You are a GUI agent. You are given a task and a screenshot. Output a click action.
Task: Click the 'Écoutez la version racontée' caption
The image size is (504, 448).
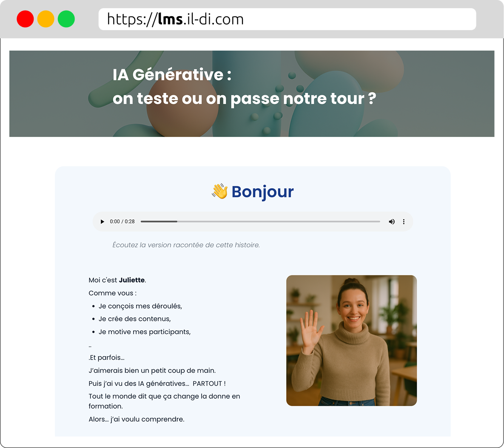click(186, 245)
